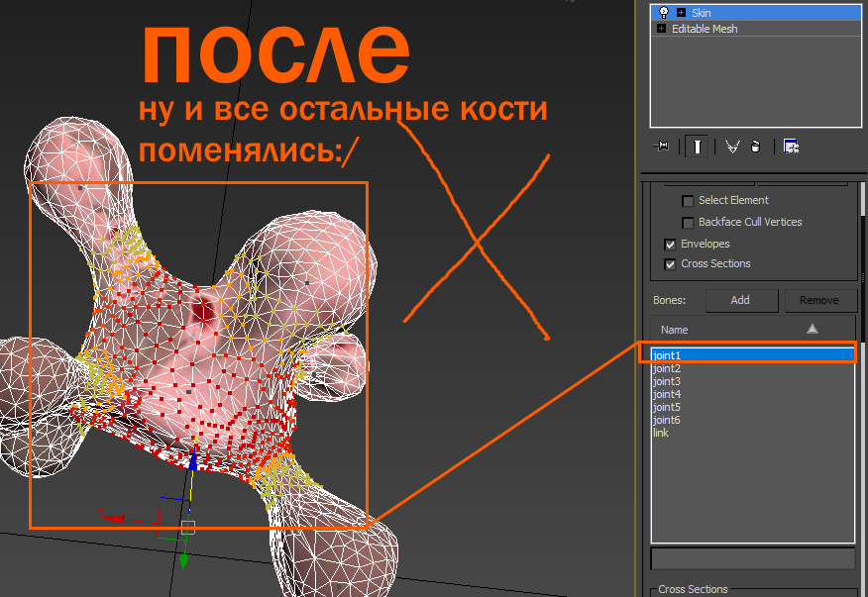This screenshot has width=868, height=597.
Task: Enable Backface Cull Vertices checkbox
Action: click(688, 222)
